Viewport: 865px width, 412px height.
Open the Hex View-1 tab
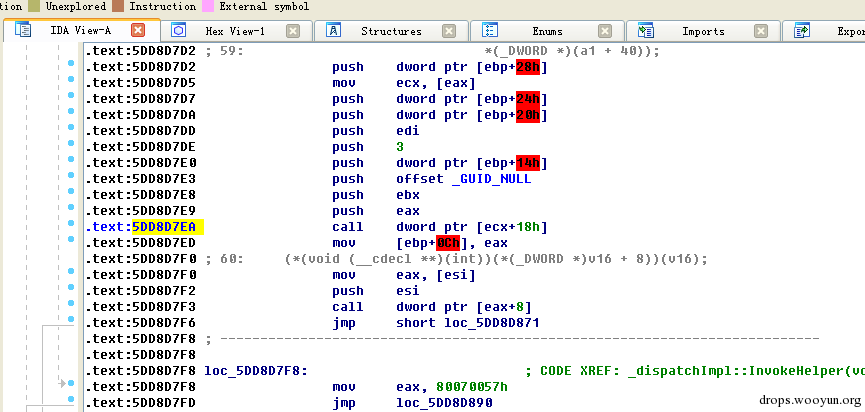235,31
